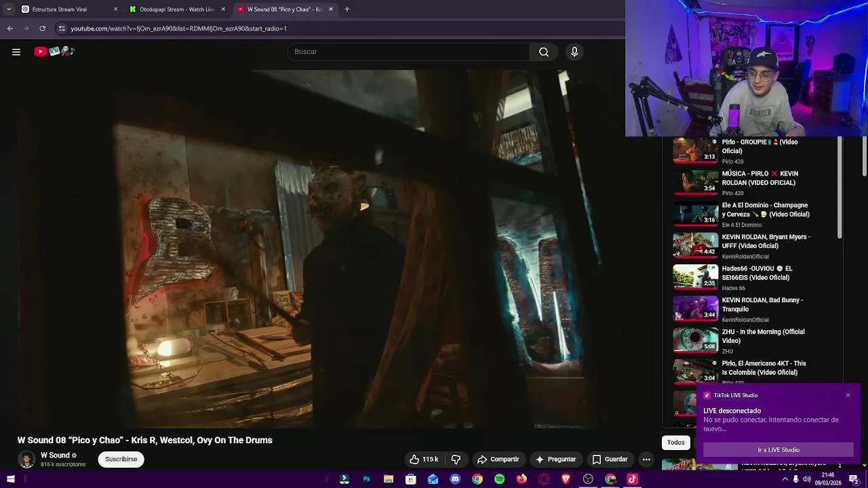Open the YouTube guide hamburger menu
Screen dimensions: 868x488
tap(16, 52)
